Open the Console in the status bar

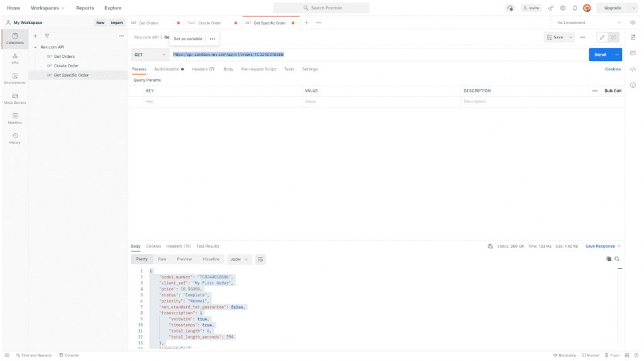click(69, 356)
